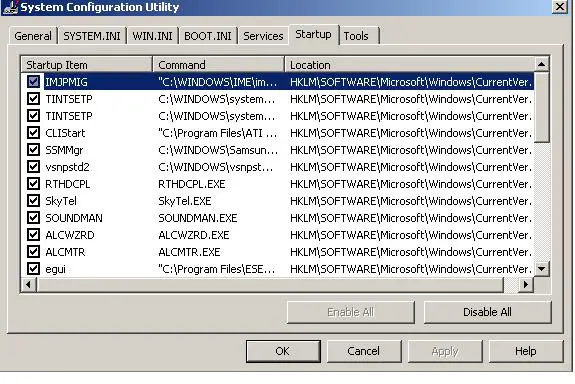
Task: Toggle the RTHDCPL checkbox
Action: tap(33, 183)
